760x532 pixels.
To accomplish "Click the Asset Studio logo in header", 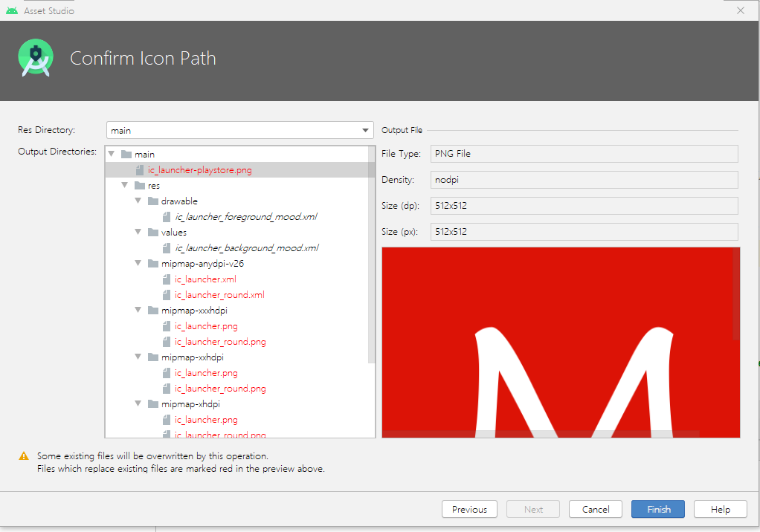I will [36, 59].
